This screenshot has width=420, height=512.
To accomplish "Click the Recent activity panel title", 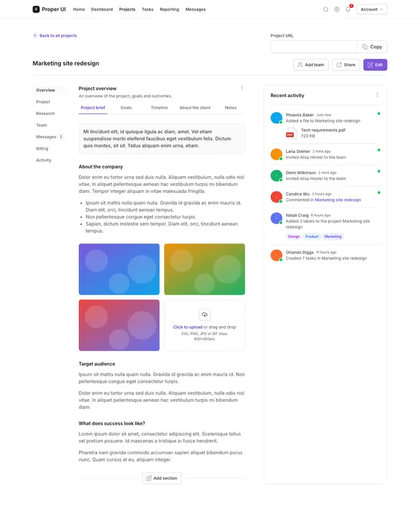I will click(x=287, y=95).
